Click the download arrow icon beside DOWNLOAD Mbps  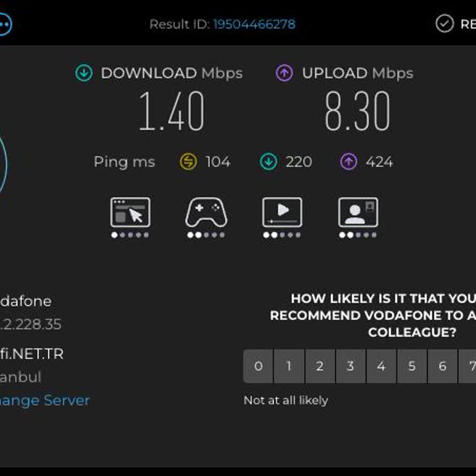pos(84,73)
